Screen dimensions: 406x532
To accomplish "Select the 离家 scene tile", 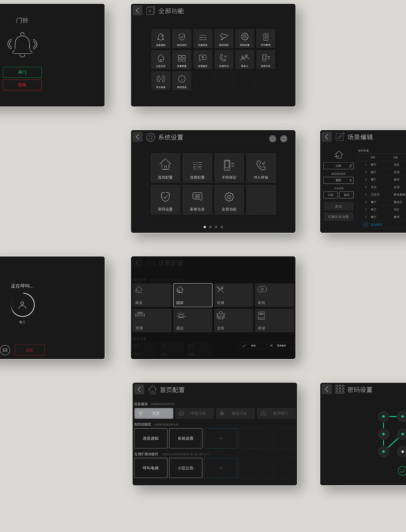I will 152,295.
